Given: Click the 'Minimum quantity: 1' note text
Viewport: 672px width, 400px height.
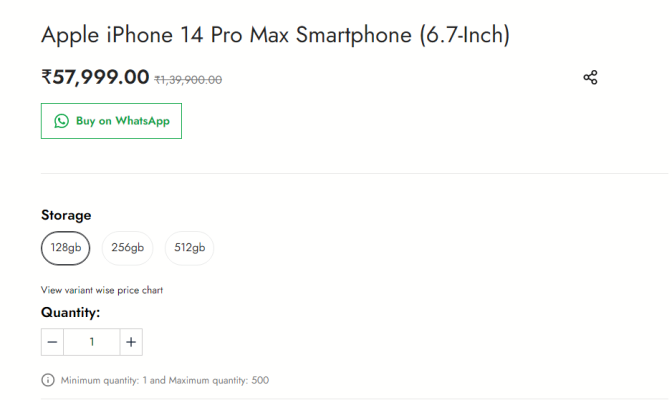Looking at the screenshot, I should click(104, 380).
